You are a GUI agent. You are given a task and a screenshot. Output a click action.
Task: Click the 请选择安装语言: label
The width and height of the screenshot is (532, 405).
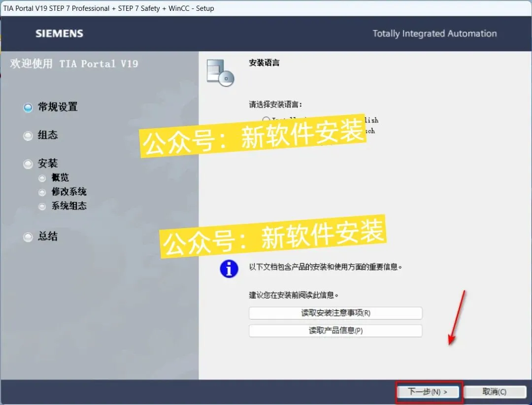pos(275,104)
